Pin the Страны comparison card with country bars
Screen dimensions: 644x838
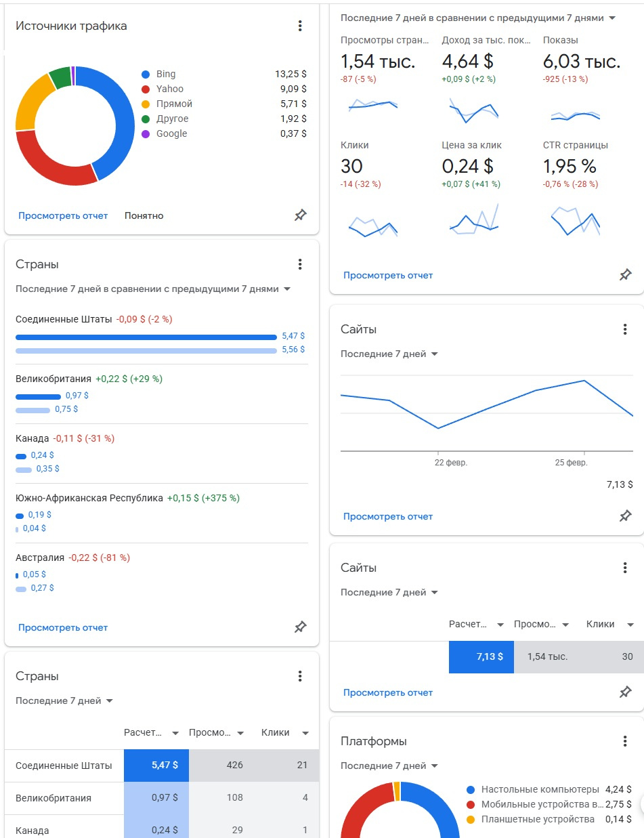(x=300, y=627)
